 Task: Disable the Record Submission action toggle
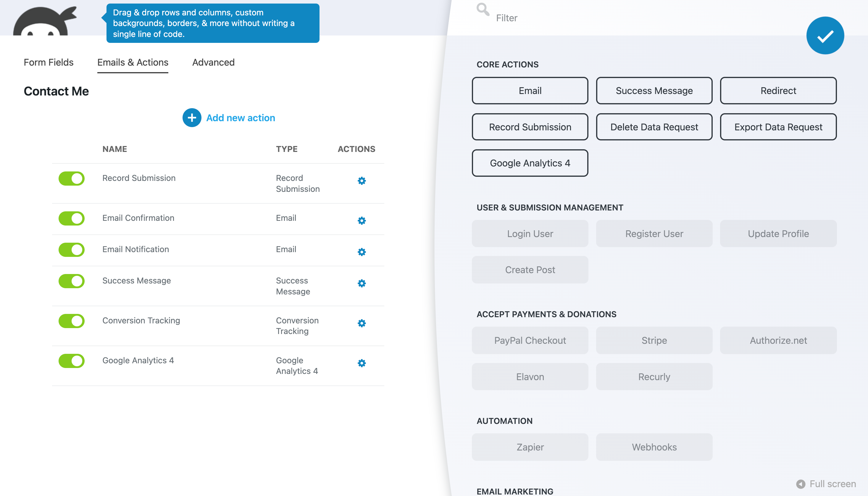pos(72,179)
